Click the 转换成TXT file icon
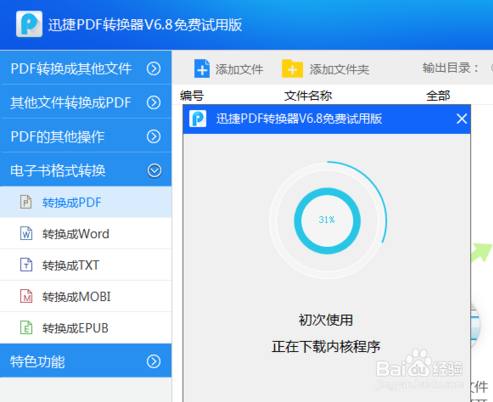This screenshot has height=402, width=493. coord(26,265)
